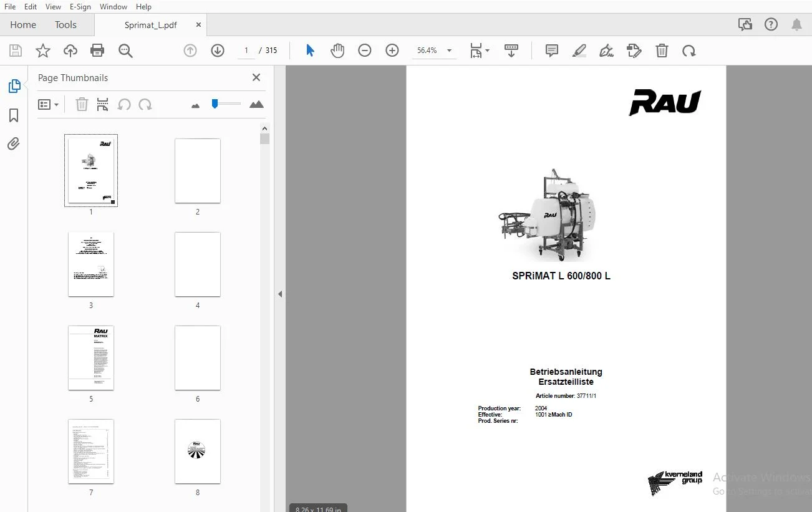This screenshot has width=812, height=512.
Task: Activate the Hand pan tool
Action: click(337, 51)
